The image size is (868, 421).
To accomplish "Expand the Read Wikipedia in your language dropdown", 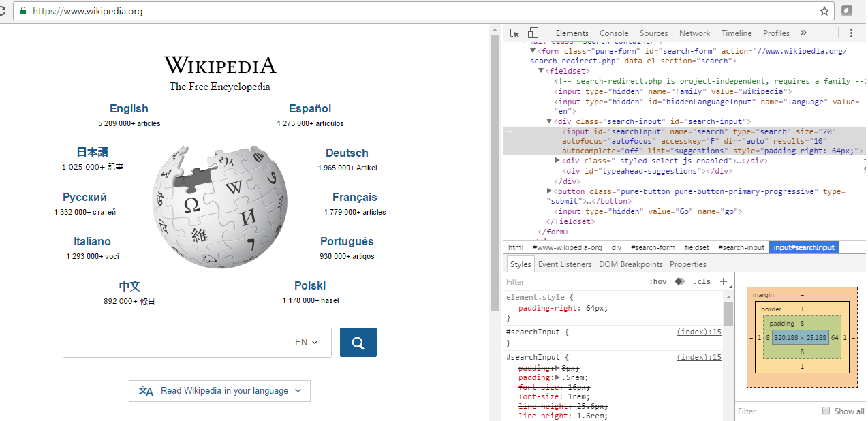I will 219,390.
